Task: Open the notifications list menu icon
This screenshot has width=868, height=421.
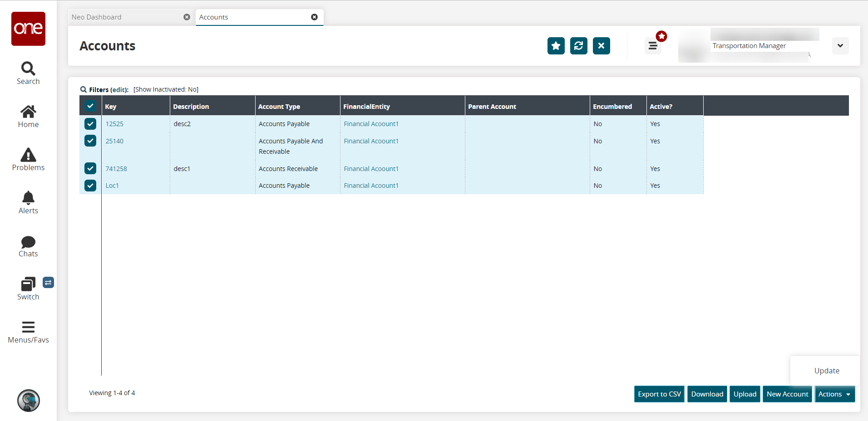Action: coord(653,46)
